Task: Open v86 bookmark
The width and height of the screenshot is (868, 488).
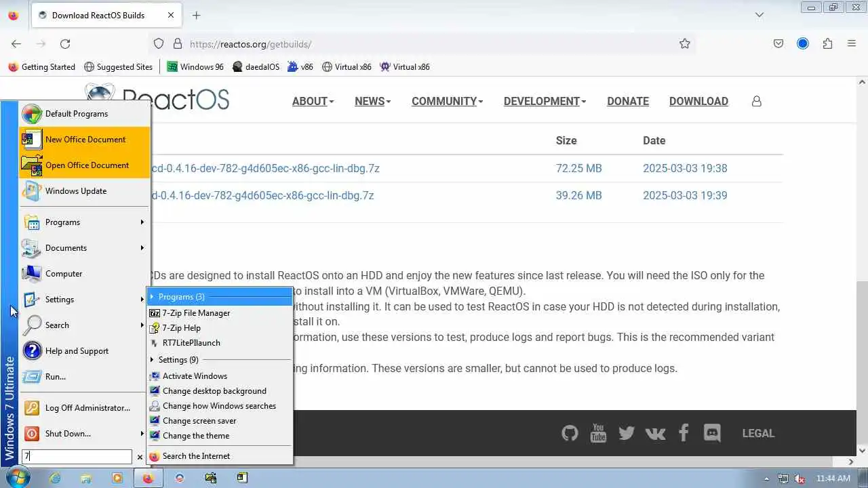Action: click(x=300, y=67)
